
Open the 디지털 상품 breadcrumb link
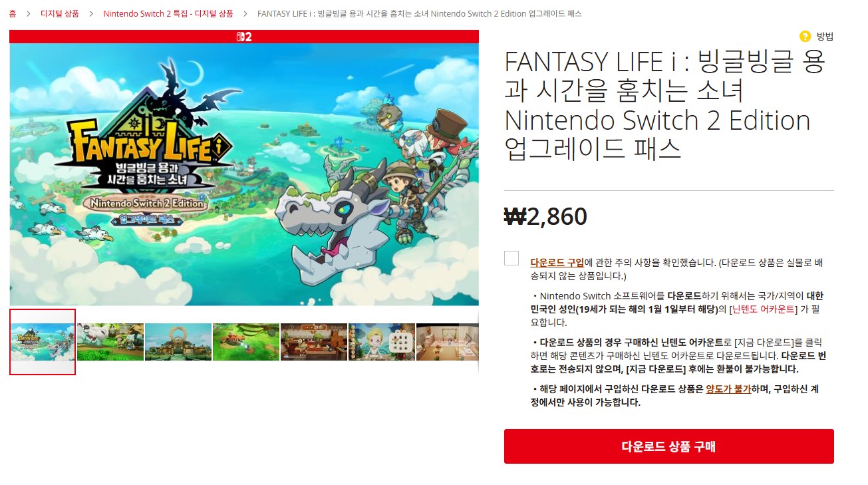(59, 13)
